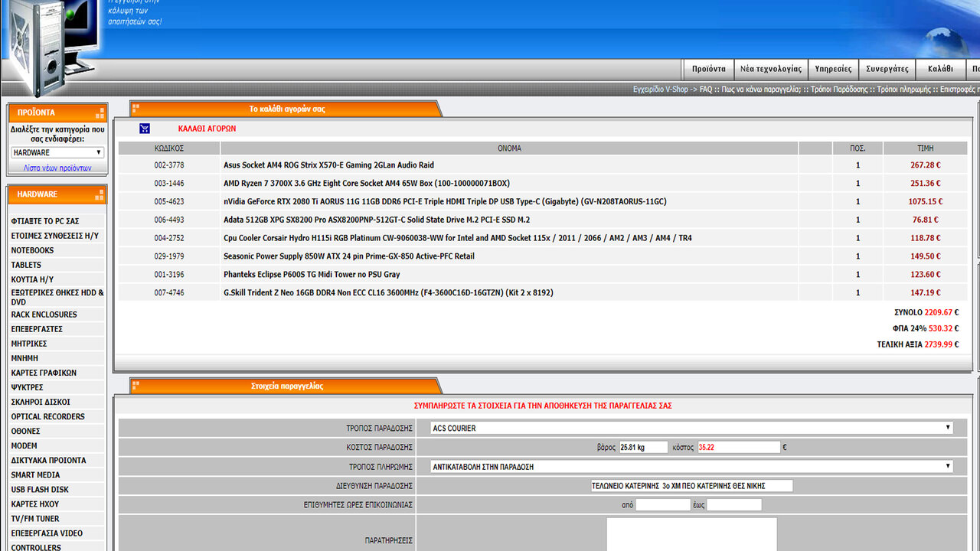980x551 pixels.
Task: Open the TABLETS category
Action: point(26,265)
